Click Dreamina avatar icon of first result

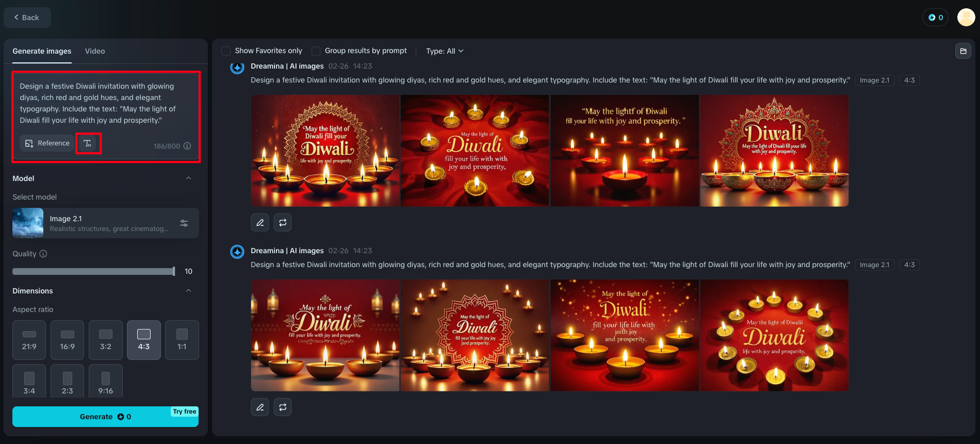(237, 67)
